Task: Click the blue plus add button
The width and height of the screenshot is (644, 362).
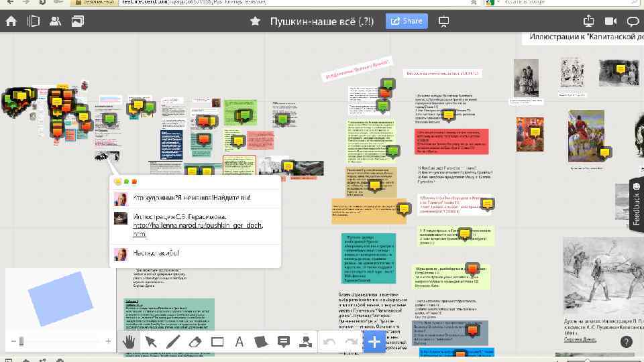Action: [374, 342]
